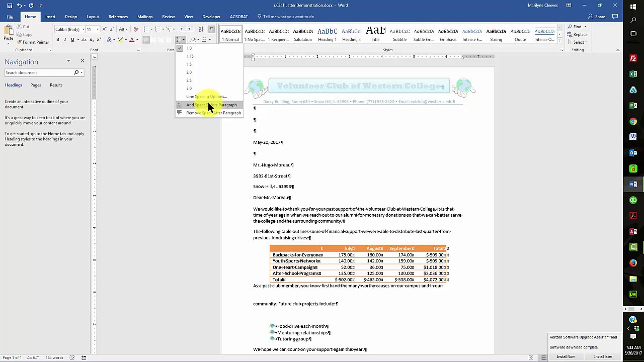
Task: Open Google Chrome from the taskbar
Action: [x=633, y=122]
